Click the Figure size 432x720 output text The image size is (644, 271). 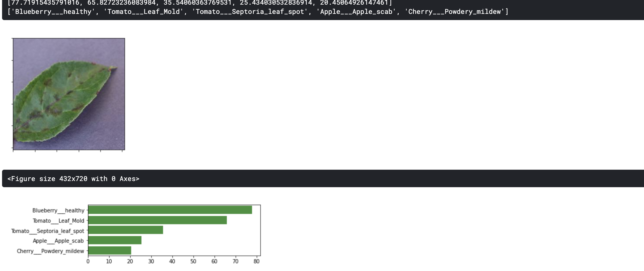tap(73, 179)
